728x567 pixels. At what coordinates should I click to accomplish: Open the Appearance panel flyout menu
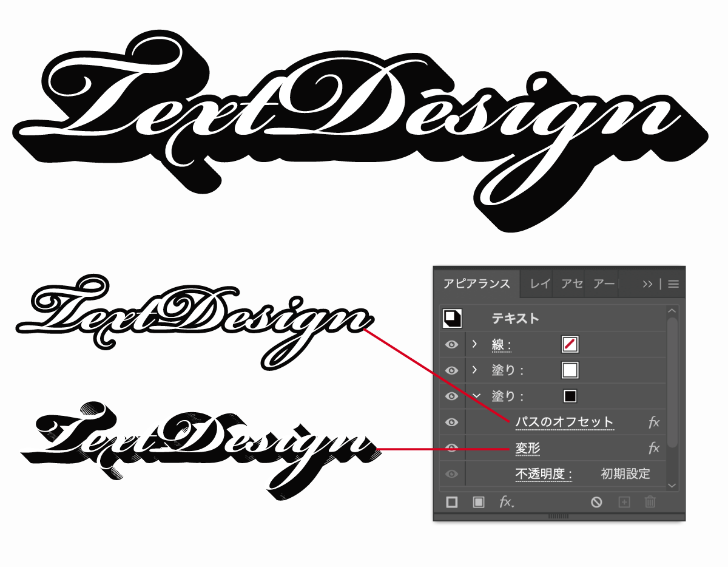pos(673,283)
